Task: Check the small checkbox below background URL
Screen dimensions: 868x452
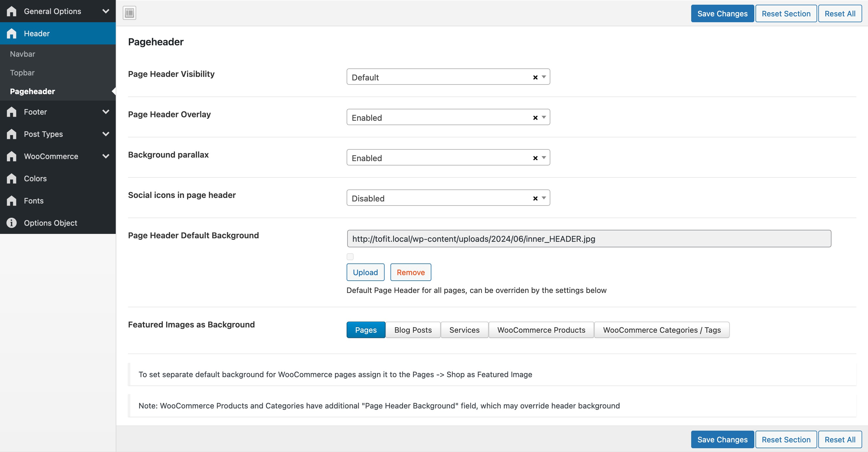Action: click(350, 256)
